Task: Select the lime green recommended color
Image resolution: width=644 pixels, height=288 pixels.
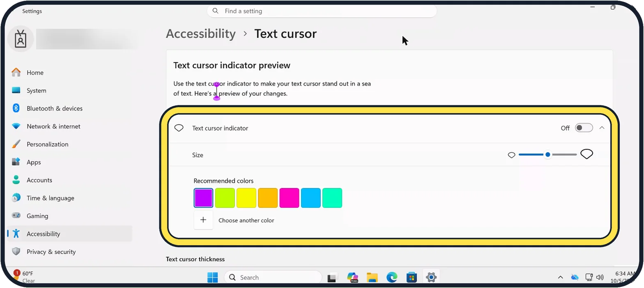Action: (x=225, y=198)
